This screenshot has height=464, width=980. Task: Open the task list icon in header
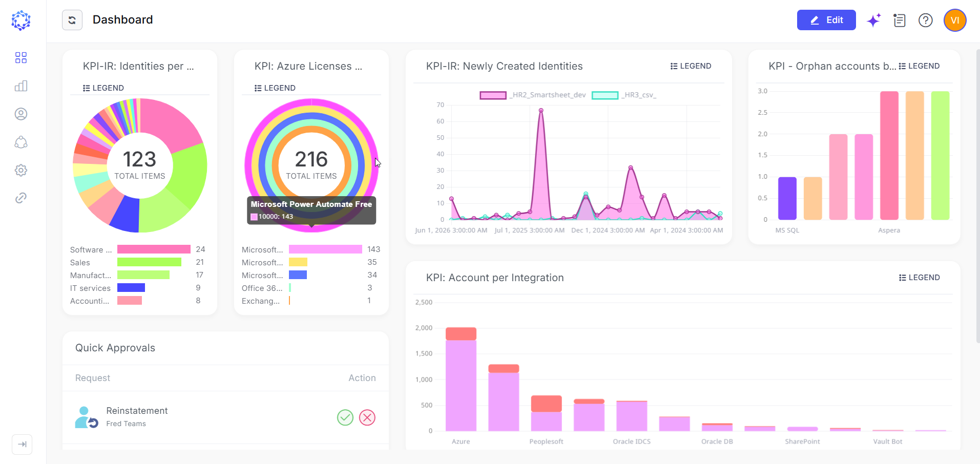pyautogui.click(x=900, y=20)
